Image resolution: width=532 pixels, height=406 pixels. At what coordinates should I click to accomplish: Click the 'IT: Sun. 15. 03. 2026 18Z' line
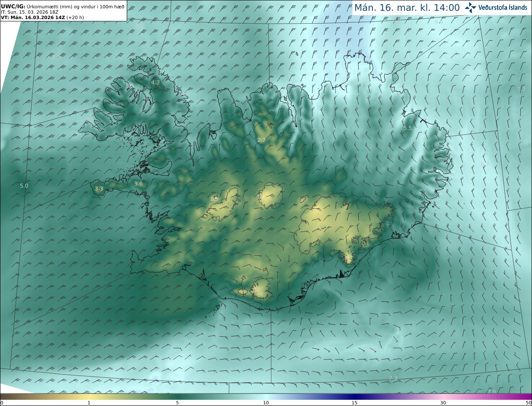pos(29,12)
